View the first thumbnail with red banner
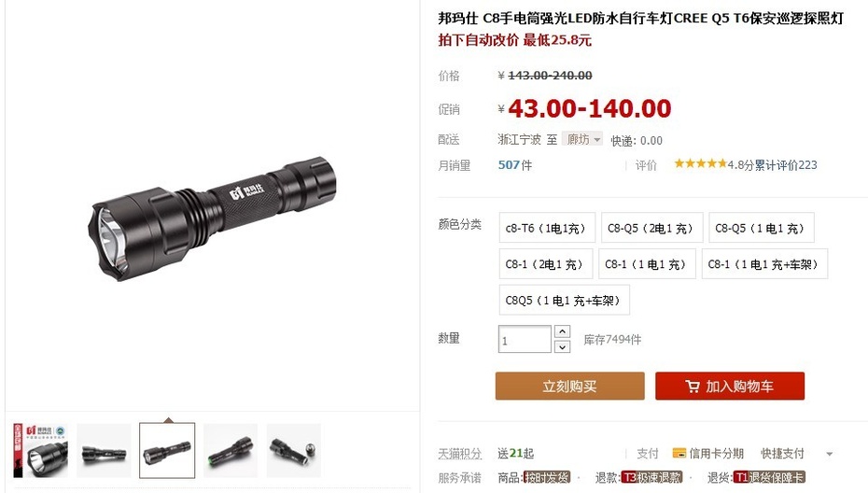Viewport: 868px width, 493px height. [40, 450]
